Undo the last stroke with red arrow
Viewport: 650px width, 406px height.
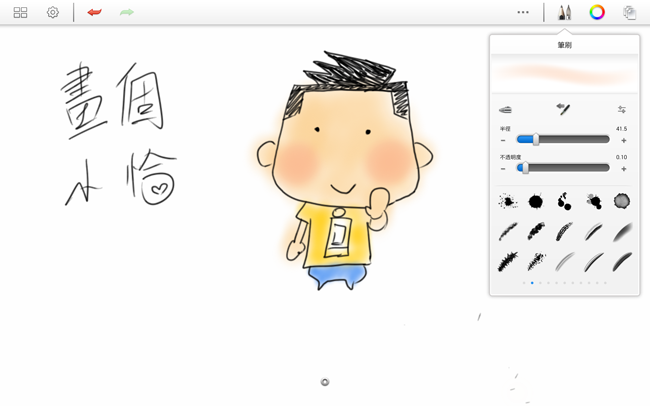(95, 12)
